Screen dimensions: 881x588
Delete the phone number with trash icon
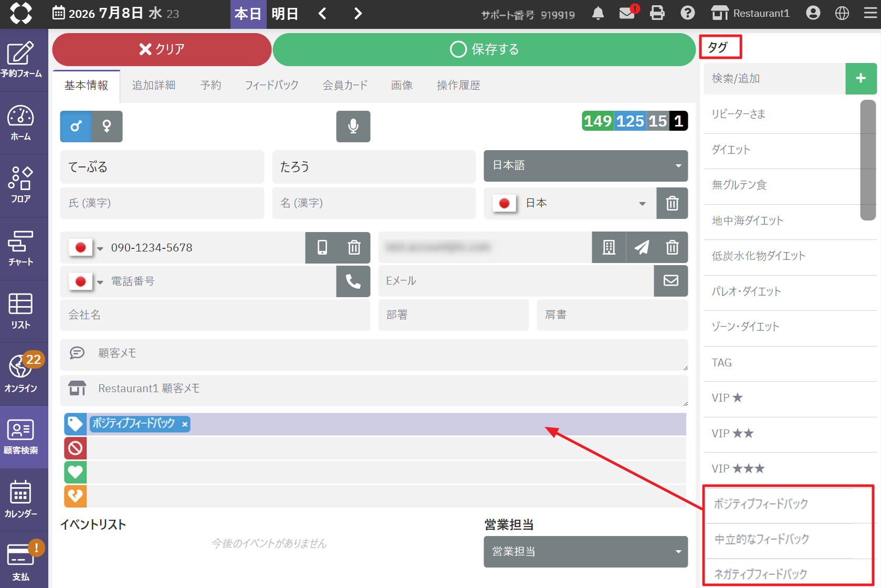click(354, 247)
